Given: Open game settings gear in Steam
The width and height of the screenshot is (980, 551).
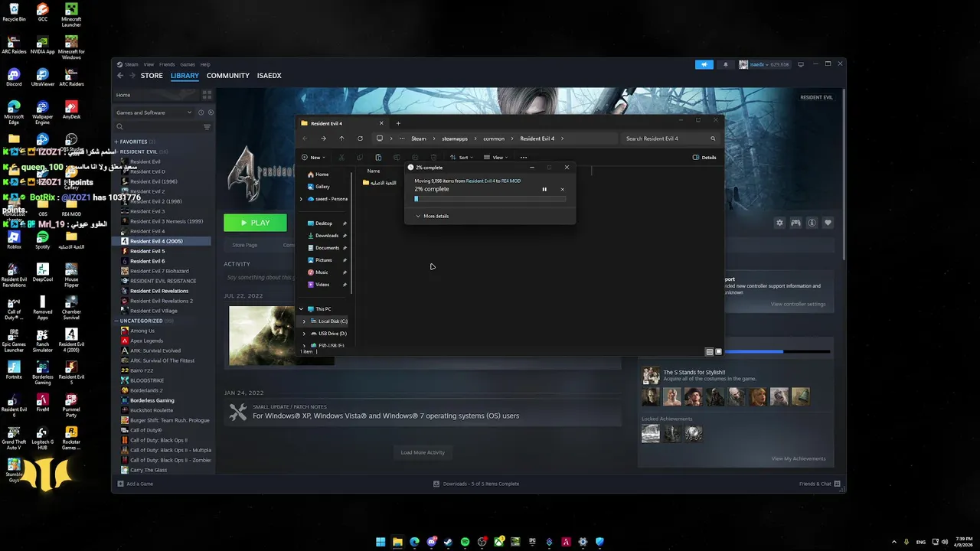Looking at the screenshot, I should (x=779, y=223).
